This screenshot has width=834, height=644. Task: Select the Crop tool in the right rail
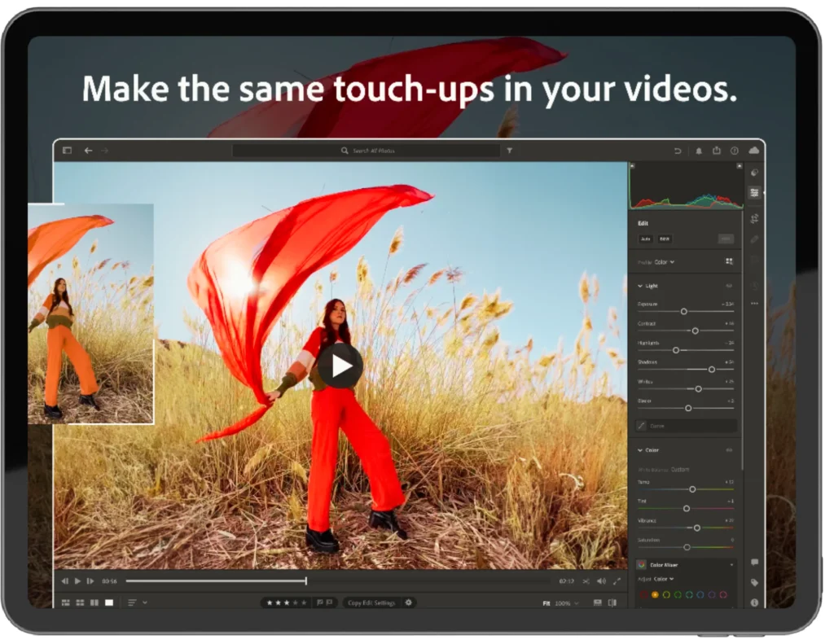point(755,220)
